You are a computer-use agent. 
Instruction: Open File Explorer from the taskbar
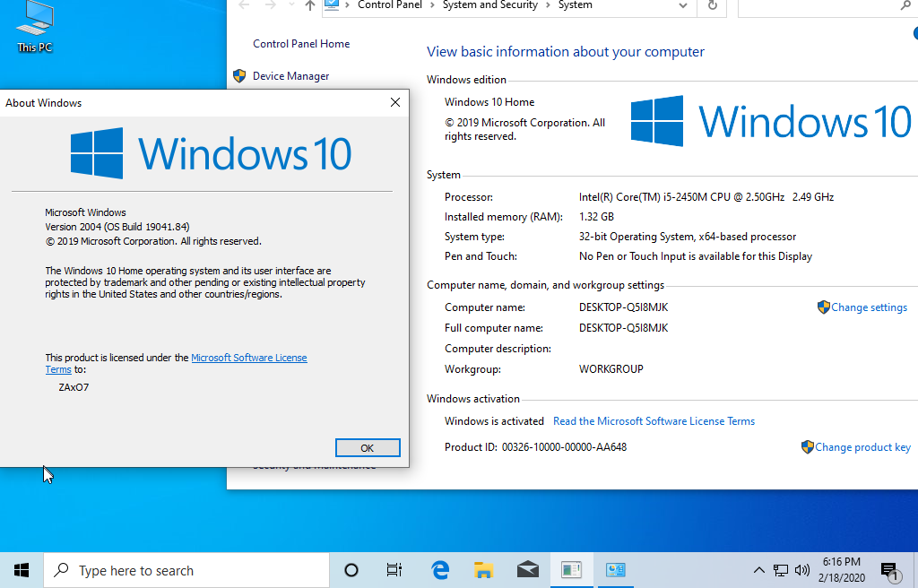click(x=483, y=570)
